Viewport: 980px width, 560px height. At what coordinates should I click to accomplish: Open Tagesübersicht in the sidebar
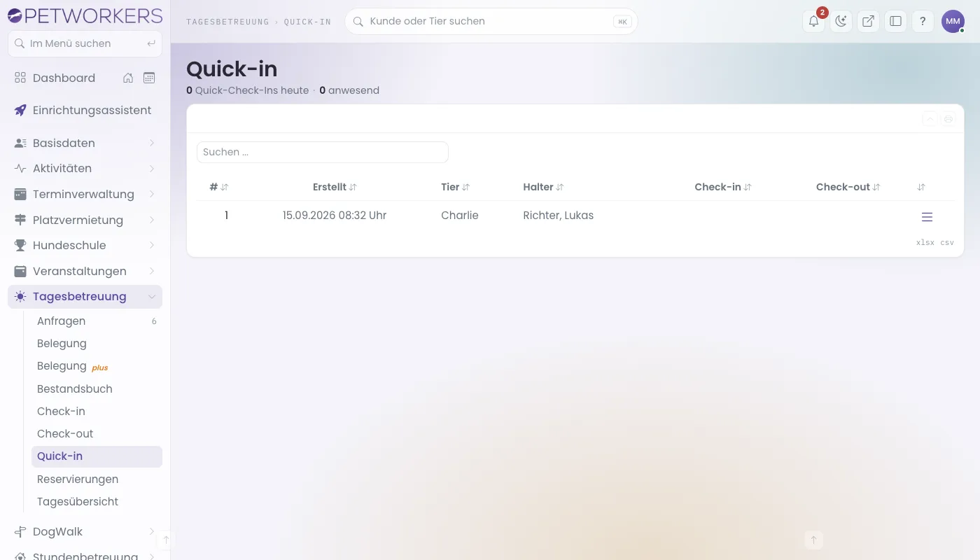(97, 501)
